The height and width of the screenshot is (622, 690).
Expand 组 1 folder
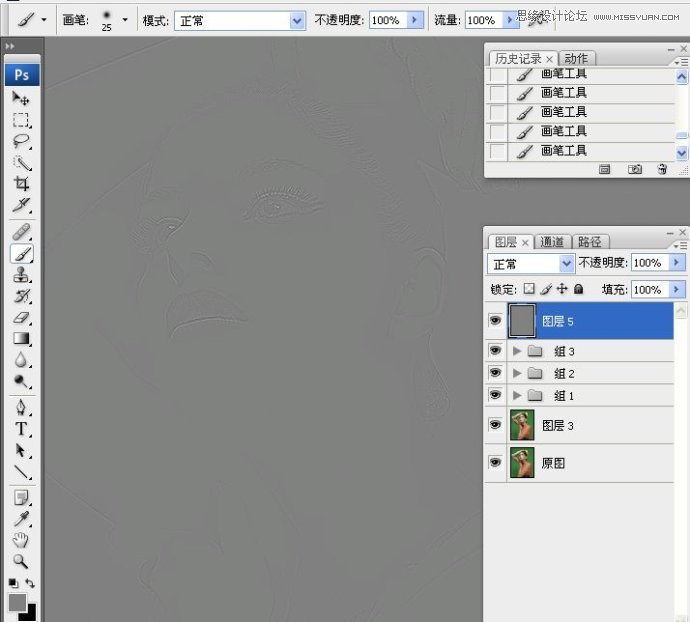click(x=517, y=395)
